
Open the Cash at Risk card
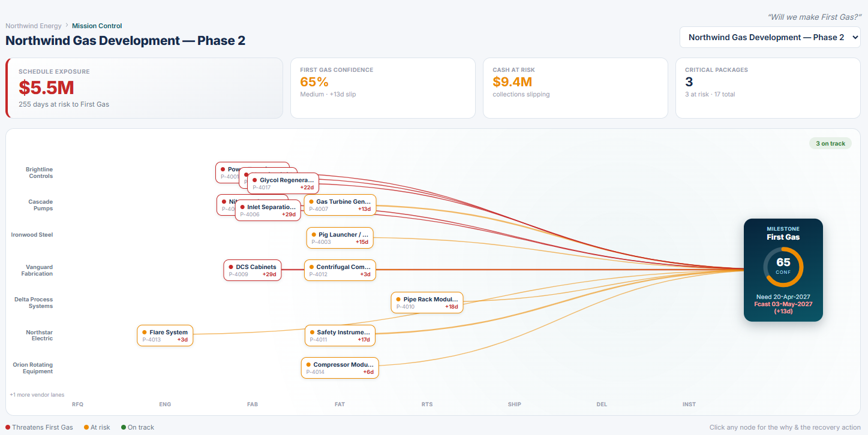click(x=575, y=88)
